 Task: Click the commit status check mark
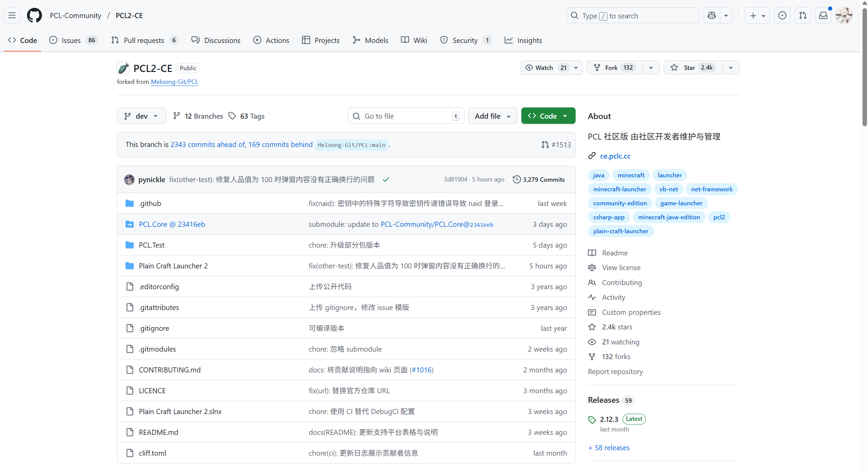click(x=386, y=180)
